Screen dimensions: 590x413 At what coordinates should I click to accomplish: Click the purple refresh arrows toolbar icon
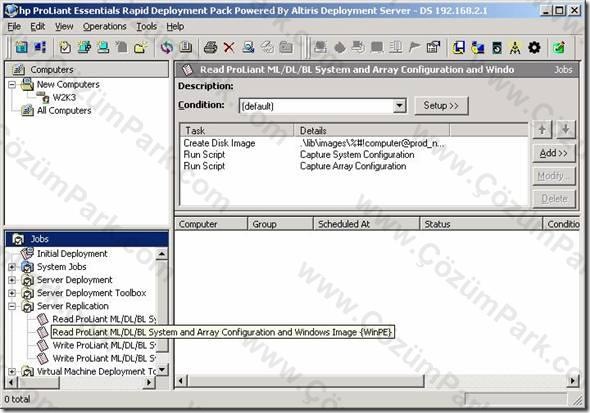click(x=167, y=48)
